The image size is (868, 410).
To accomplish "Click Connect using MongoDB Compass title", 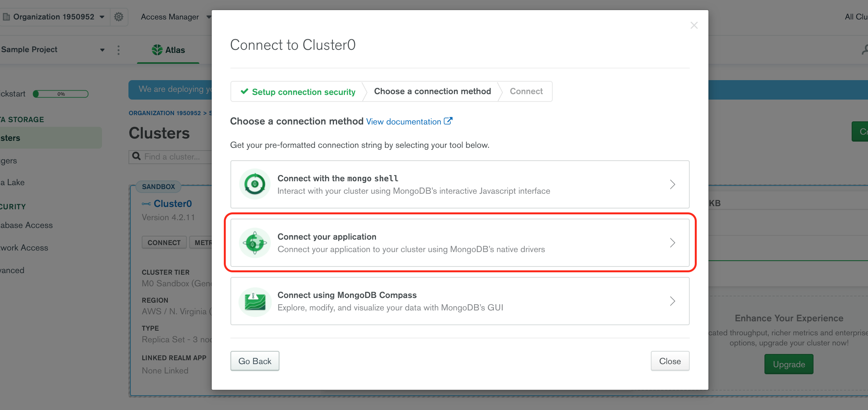I will pyautogui.click(x=347, y=295).
